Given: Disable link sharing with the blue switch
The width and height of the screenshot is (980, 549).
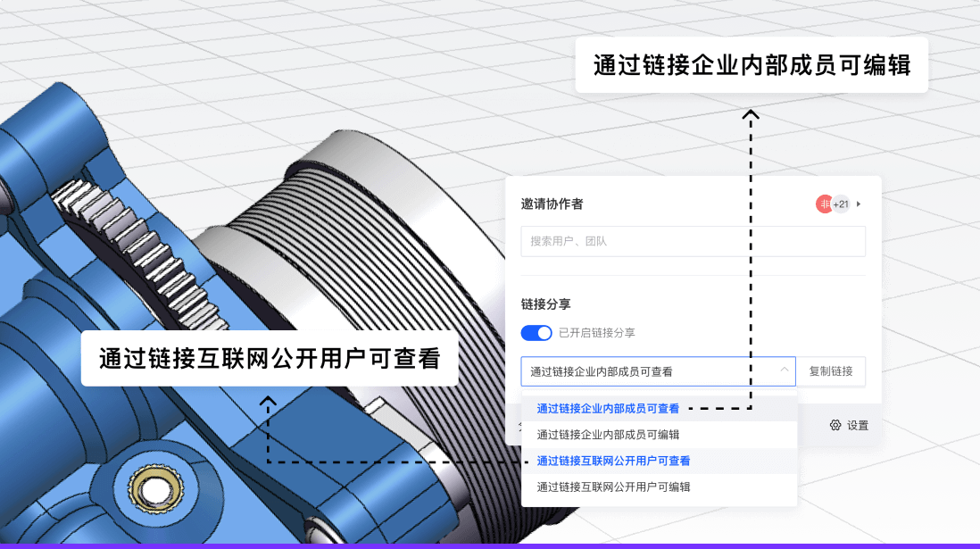Looking at the screenshot, I should pyautogui.click(x=536, y=332).
